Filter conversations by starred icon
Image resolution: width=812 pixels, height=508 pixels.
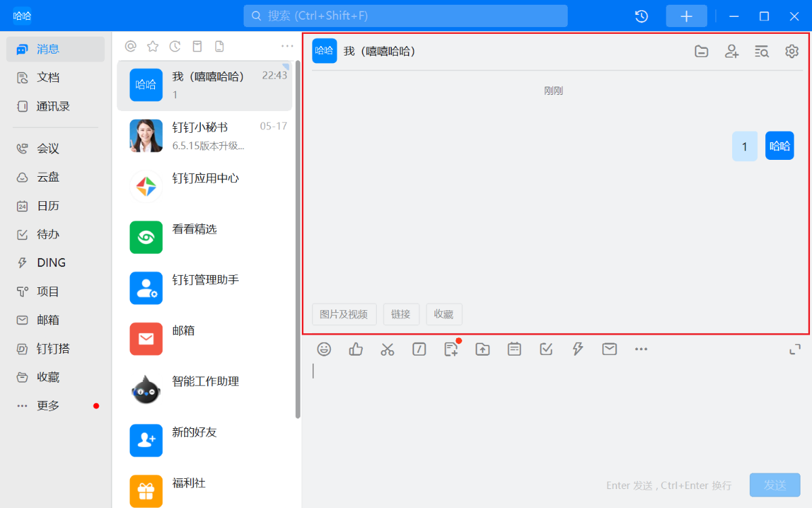[153, 46]
